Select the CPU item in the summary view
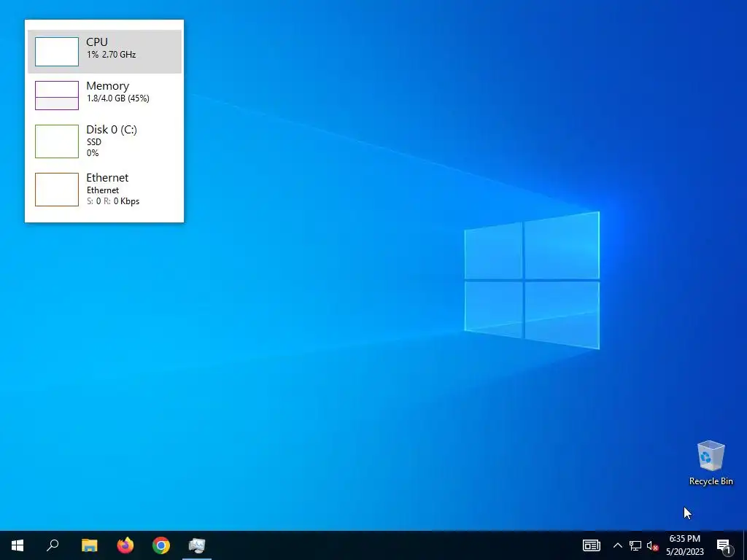The image size is (747, 560). [104, 52]
